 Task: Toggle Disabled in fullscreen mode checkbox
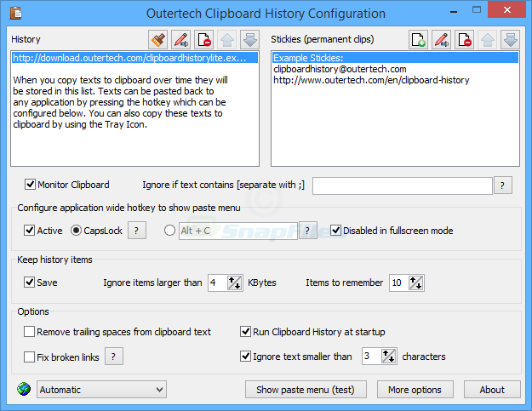click(336, 231)
